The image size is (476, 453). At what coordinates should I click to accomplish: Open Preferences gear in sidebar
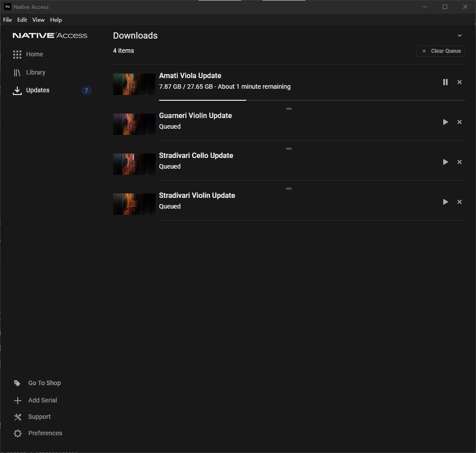(18, 433)
